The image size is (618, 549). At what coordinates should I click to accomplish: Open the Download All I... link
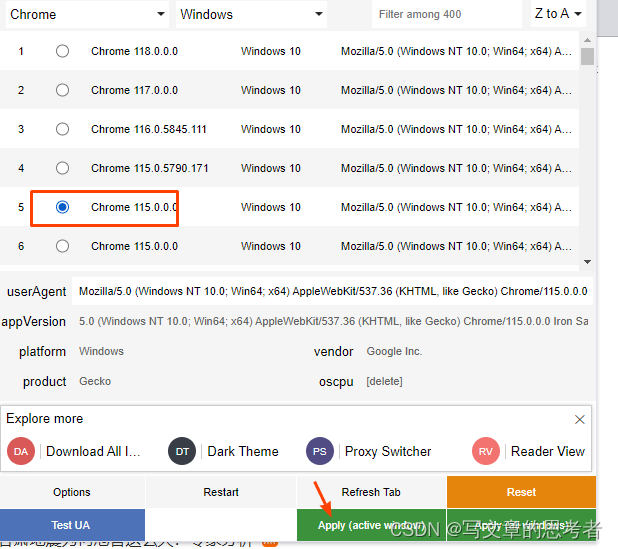pyautogui.click(x=93, y=451)
